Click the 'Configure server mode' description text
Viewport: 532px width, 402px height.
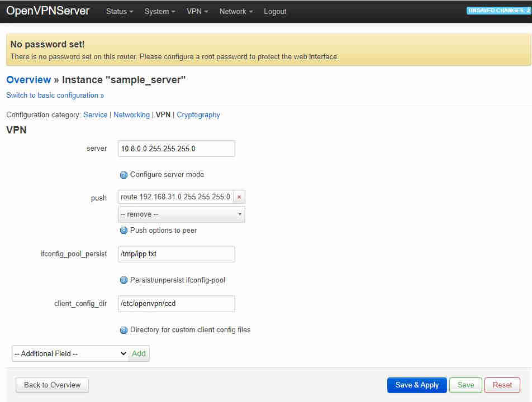[167, 175]
